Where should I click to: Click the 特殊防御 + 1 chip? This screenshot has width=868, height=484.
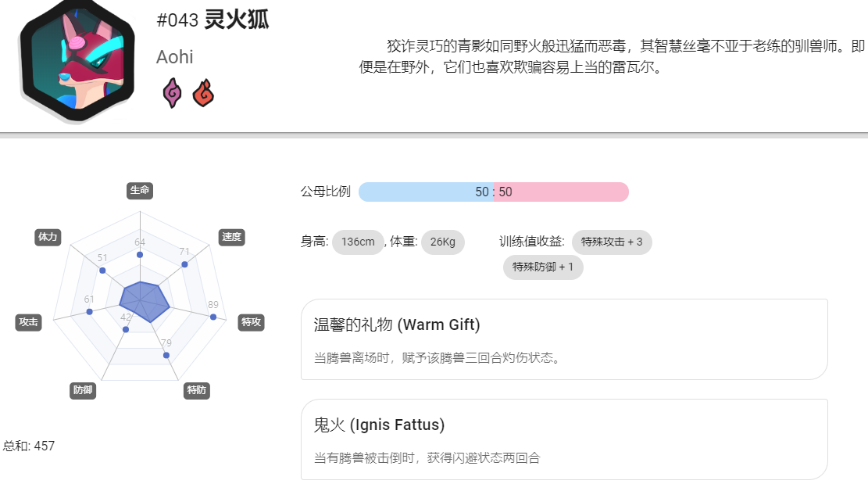543,267
